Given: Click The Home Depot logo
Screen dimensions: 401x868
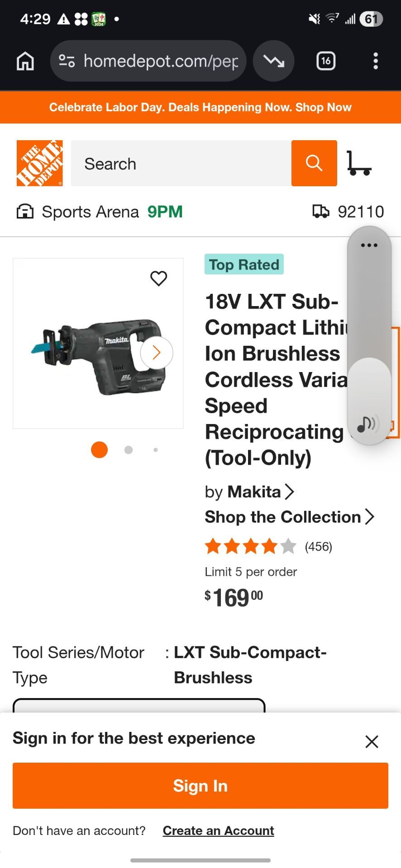Looking at the screenshot, I should [40, 163].
